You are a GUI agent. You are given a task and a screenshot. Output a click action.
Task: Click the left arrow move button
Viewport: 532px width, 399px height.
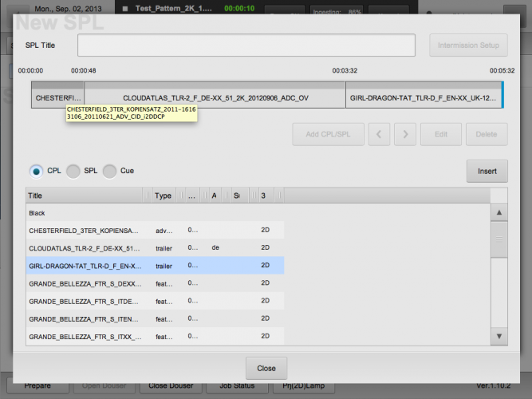(380, 134)
